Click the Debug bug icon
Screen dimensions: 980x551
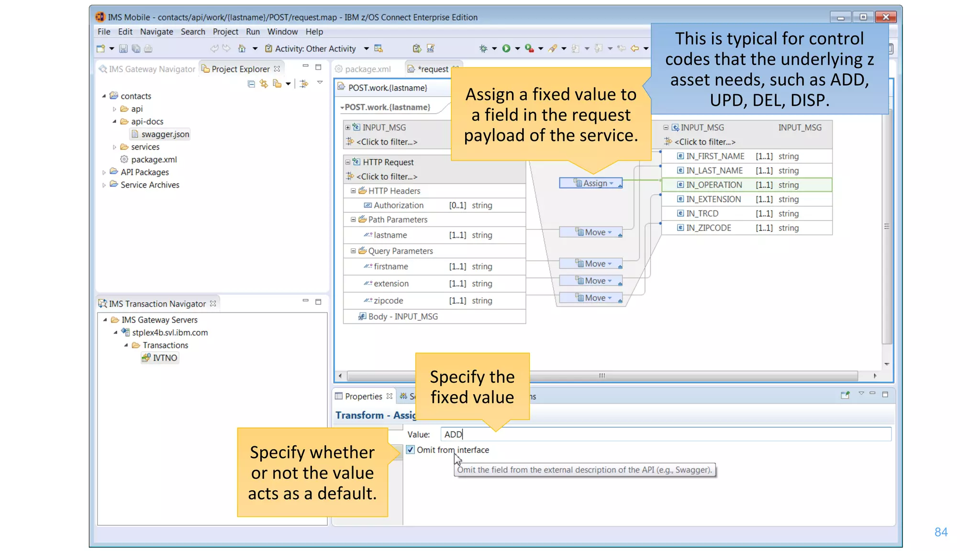483,48
